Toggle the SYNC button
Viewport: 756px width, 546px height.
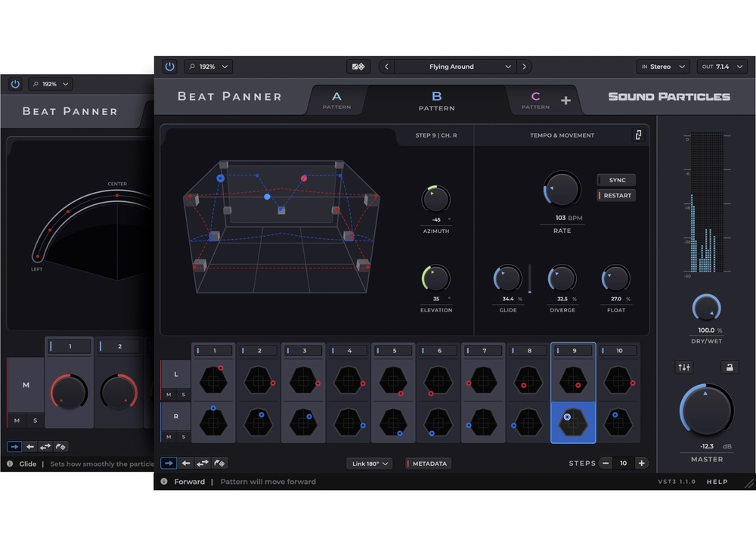coord(616,180)
